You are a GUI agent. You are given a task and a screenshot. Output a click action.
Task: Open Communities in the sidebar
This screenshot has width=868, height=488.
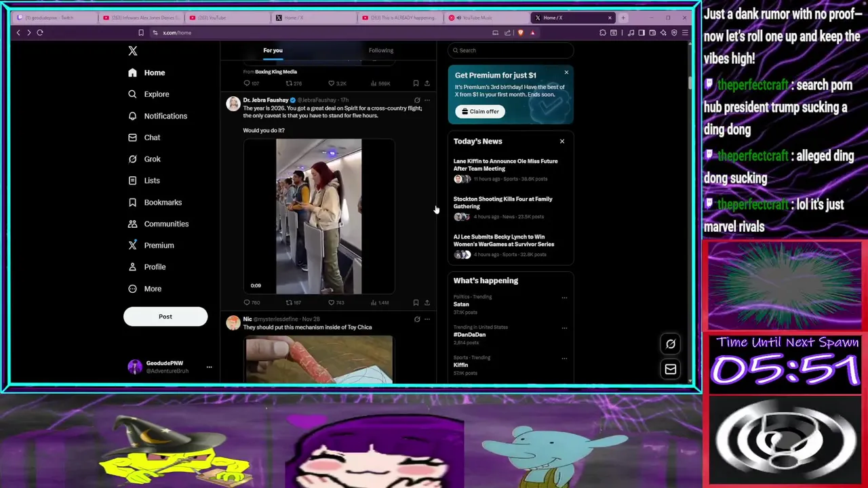point(158,224)
